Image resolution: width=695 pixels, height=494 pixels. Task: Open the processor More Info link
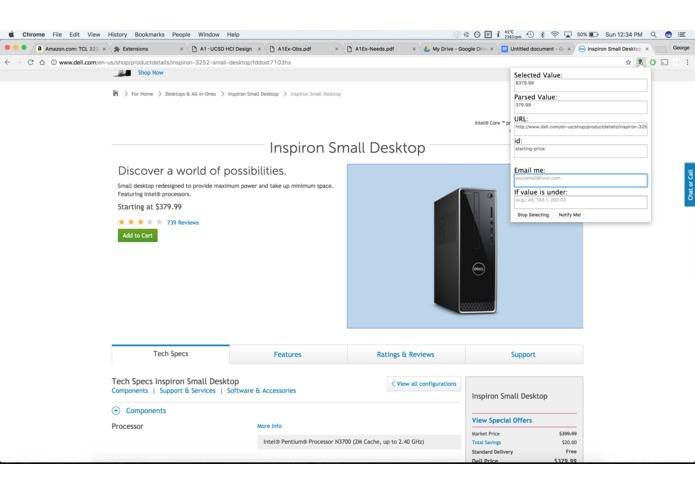coord(269,426)
